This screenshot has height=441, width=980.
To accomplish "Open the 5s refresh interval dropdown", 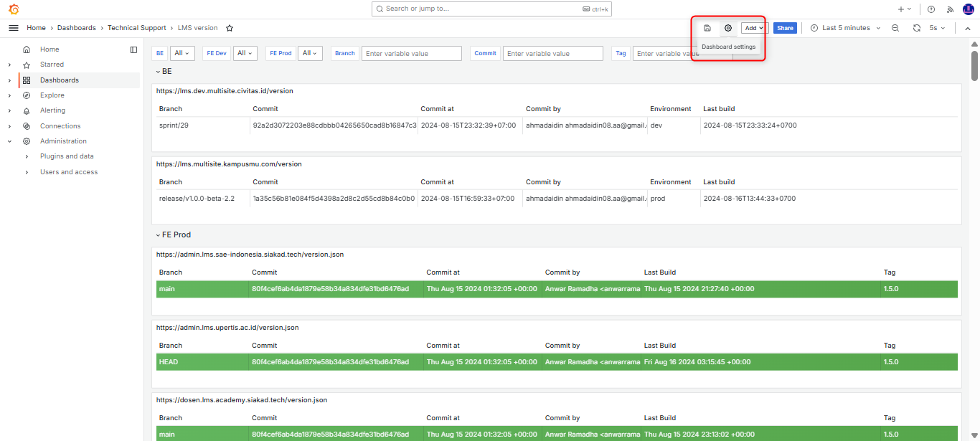I will tap(937, 28).
